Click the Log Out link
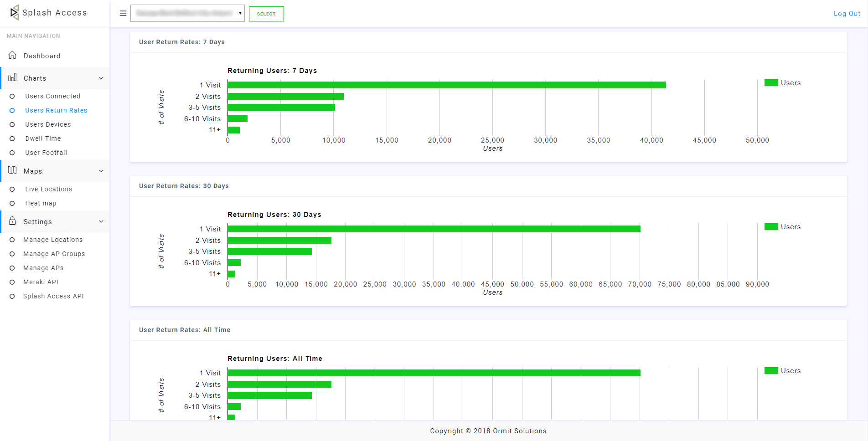Screen dimensions: 868x441 click(x=847, y=13)
